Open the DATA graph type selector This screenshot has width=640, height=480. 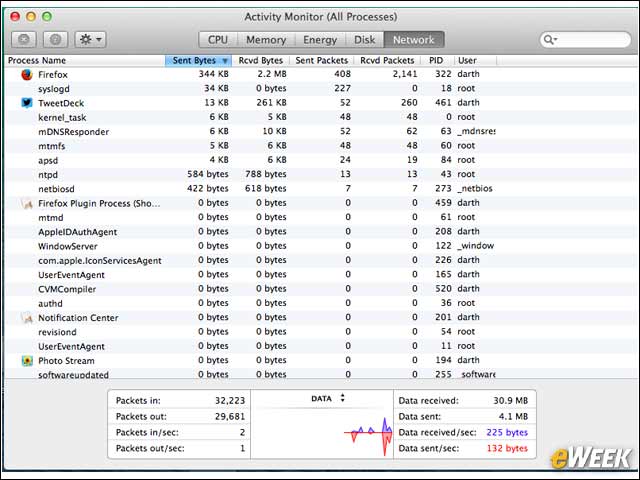pos(328,398)
